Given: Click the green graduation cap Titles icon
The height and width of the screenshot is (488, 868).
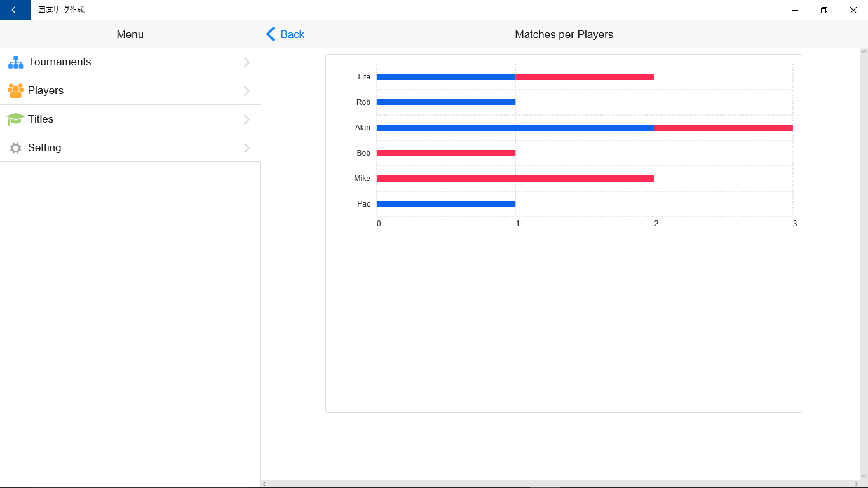Looking at the screenshot, I should click(x=15, y=119).
